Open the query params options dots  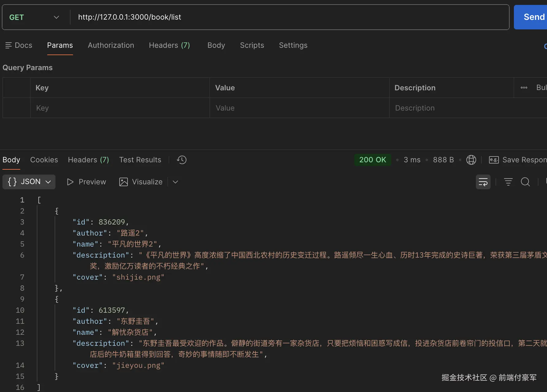pos(524,88)
